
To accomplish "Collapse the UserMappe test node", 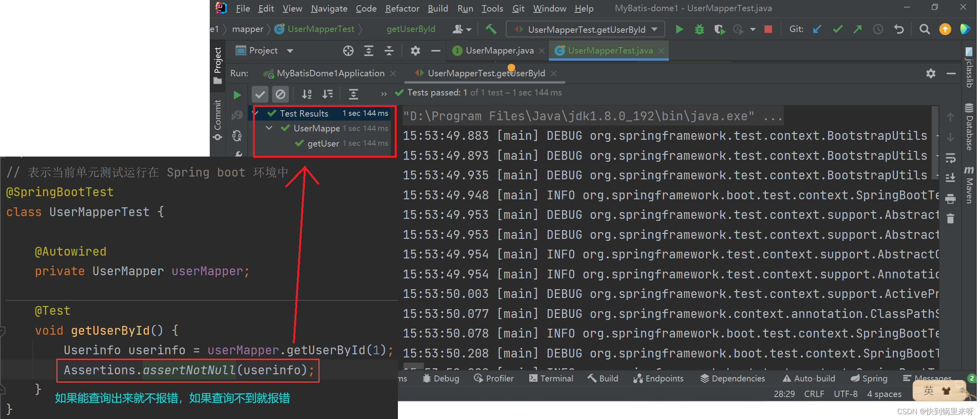I will 269,128.
